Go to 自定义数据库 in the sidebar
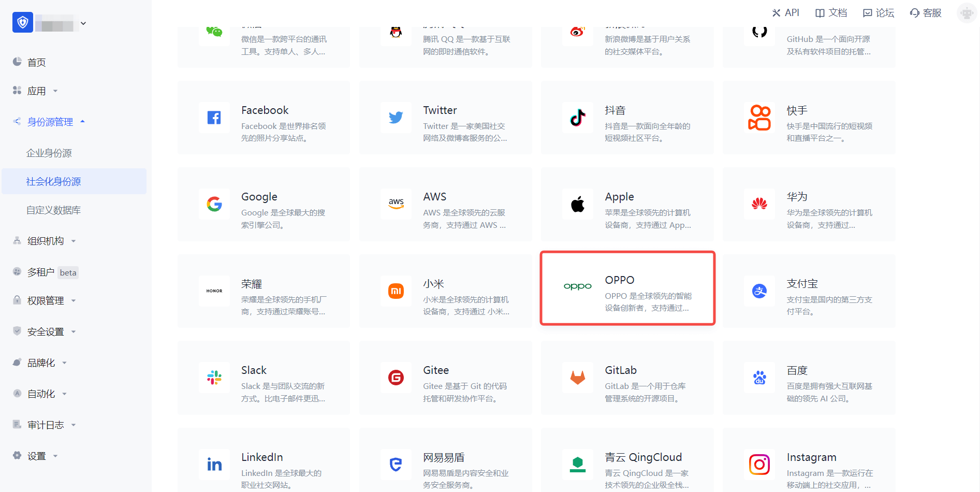 (x=53, y=210)
